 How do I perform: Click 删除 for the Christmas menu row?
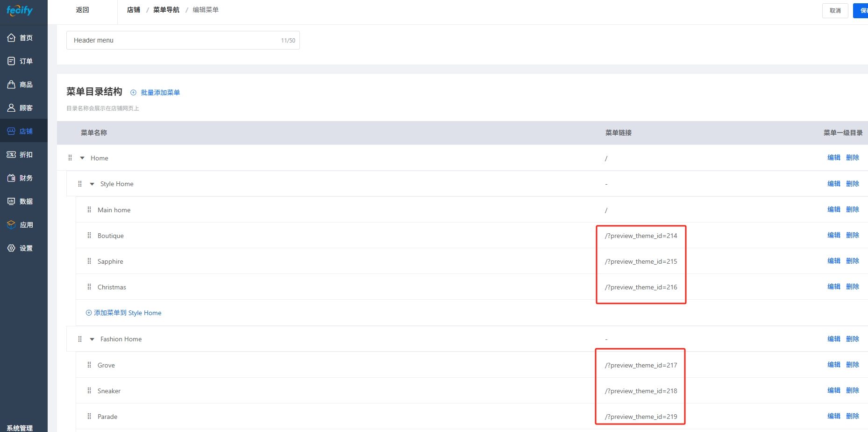pos(852,287)
